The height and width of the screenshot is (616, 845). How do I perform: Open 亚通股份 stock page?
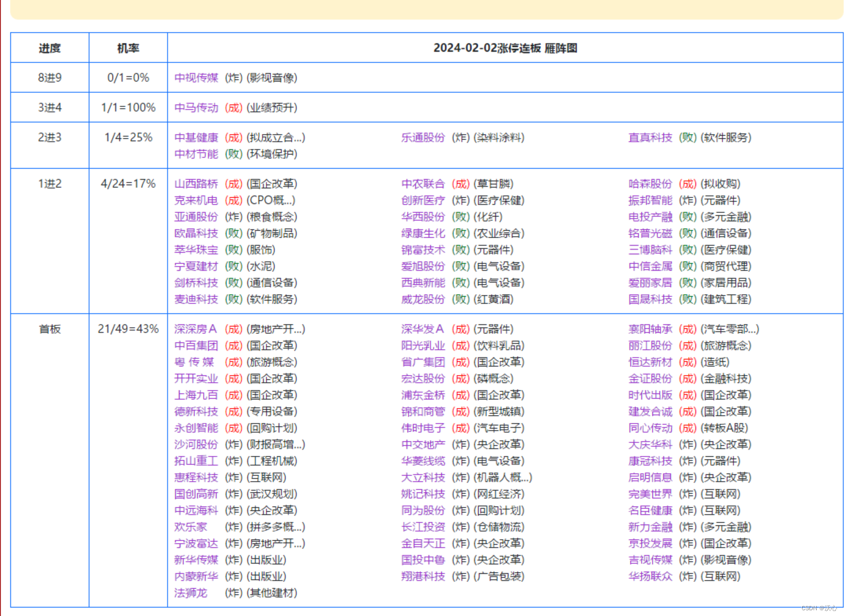coord(196,217)
